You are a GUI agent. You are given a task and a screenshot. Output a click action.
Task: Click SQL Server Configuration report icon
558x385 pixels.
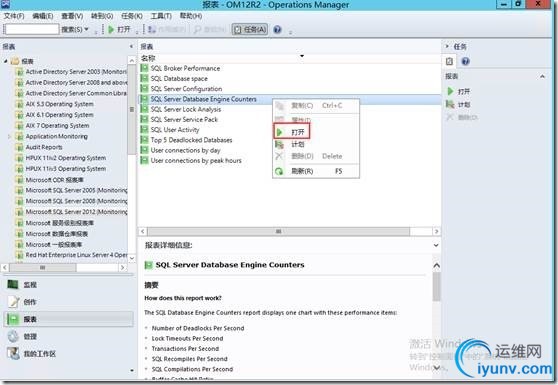144,89
